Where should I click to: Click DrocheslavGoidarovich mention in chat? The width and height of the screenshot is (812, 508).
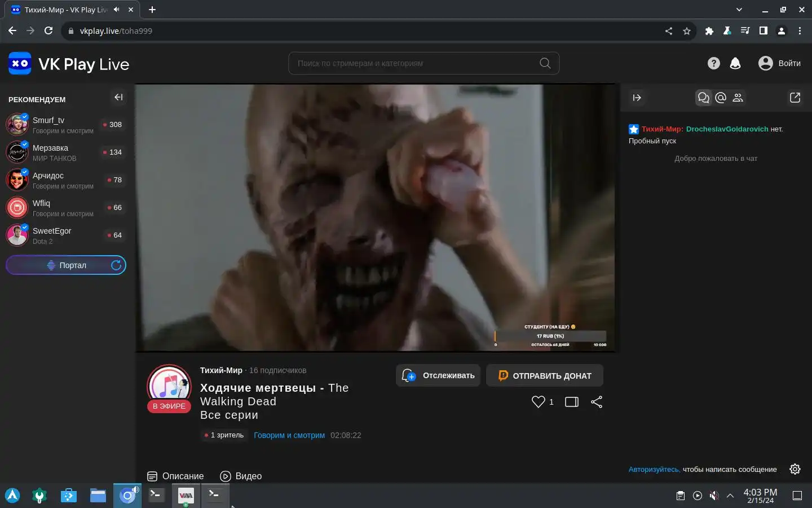pos(727,129)
